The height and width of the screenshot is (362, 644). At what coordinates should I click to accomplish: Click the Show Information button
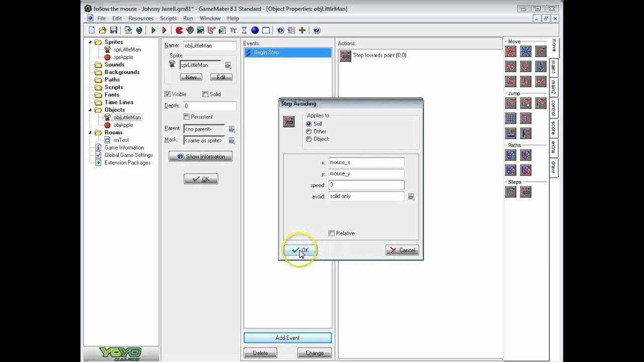pyautogui.click(x=201, y=156)
